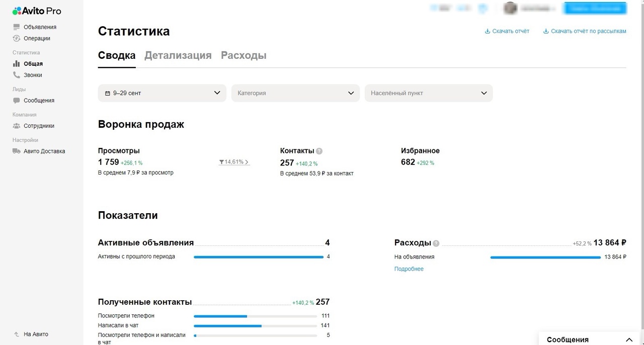Open the Категория dropdown
Screen dimensions: 644x345
[x=295, y=93]
